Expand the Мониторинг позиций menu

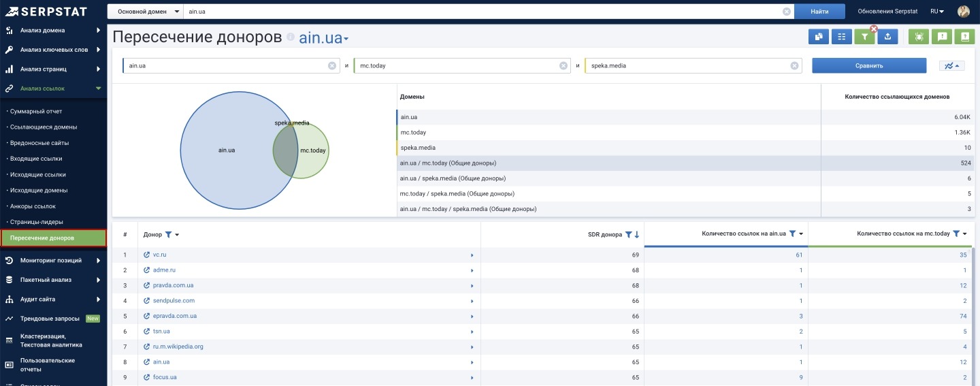coord(53,260)
